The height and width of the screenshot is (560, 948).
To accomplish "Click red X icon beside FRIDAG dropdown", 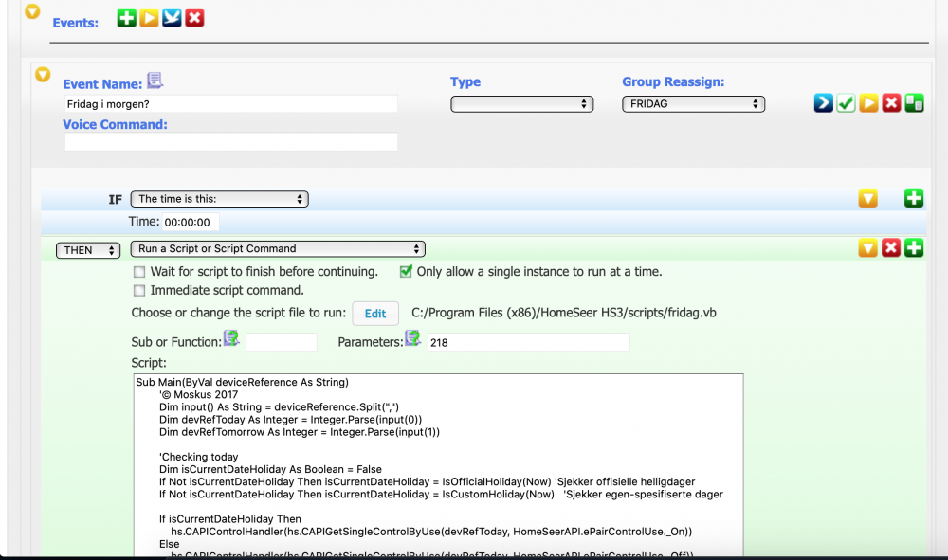I will 891,103.
